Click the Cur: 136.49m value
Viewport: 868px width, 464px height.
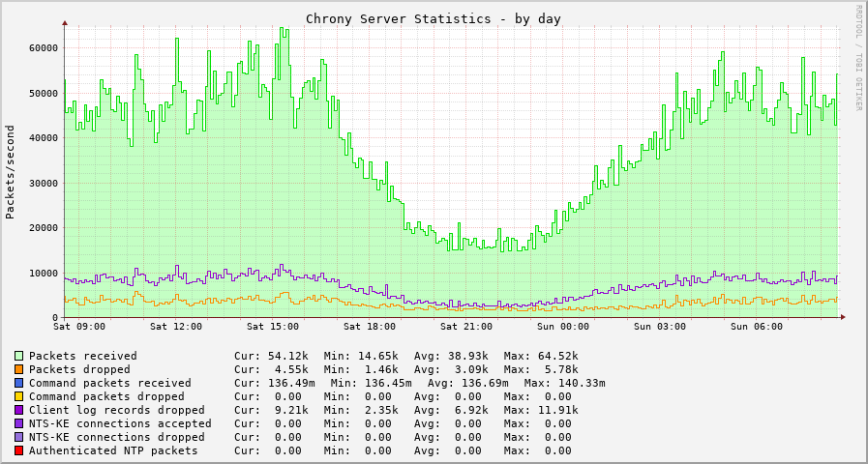tap(275, 383)
